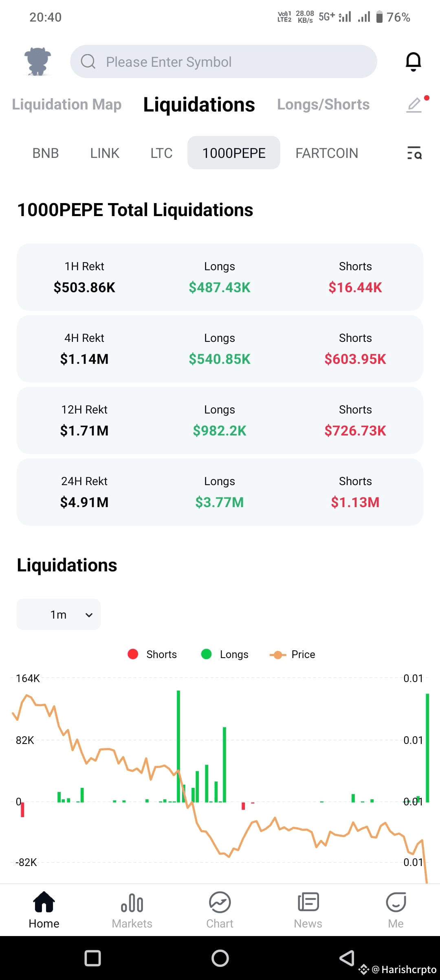The width and height of the screenshot is (440, 980).
Task: Open the Chart navigation icon
Action: 220,903
